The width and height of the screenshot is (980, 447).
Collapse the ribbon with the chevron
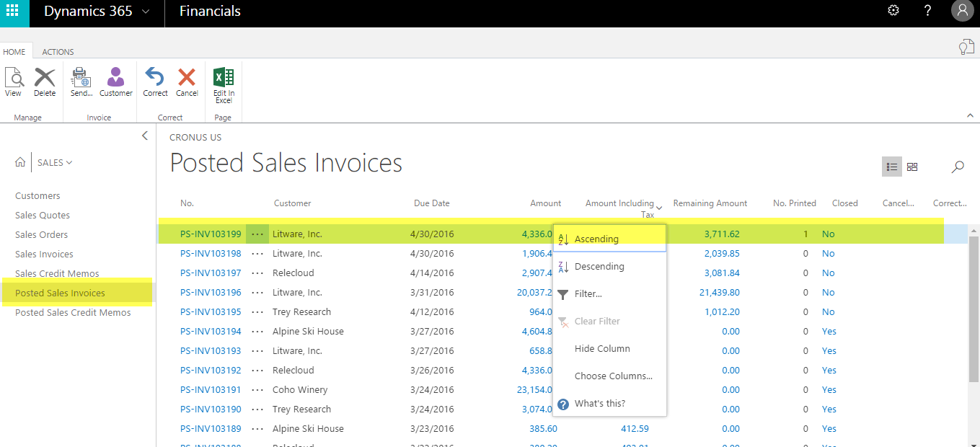(x=970, y=115)
